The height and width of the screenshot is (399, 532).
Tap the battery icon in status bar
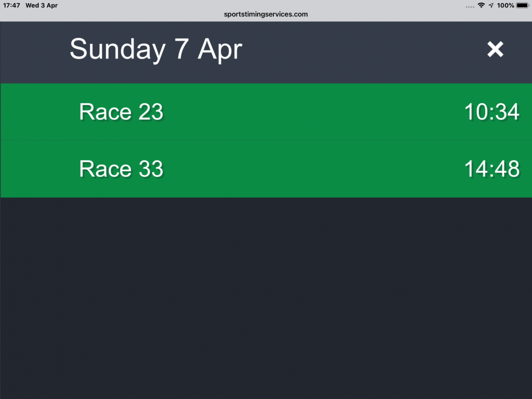click(x=522, y=5)
